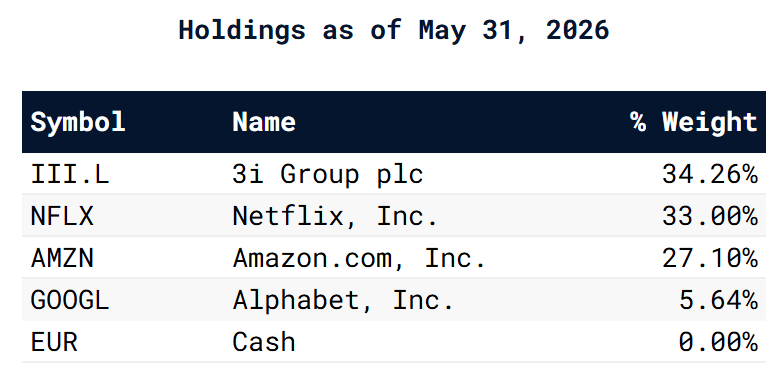Select the EUR symbol cell

click(x=54, y=342)
